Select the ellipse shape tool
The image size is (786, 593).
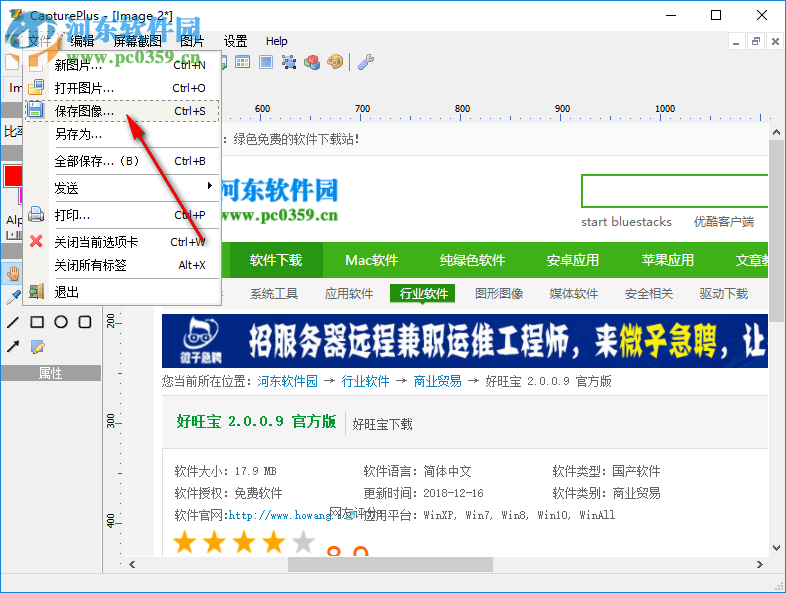click(x=61, y=322)
